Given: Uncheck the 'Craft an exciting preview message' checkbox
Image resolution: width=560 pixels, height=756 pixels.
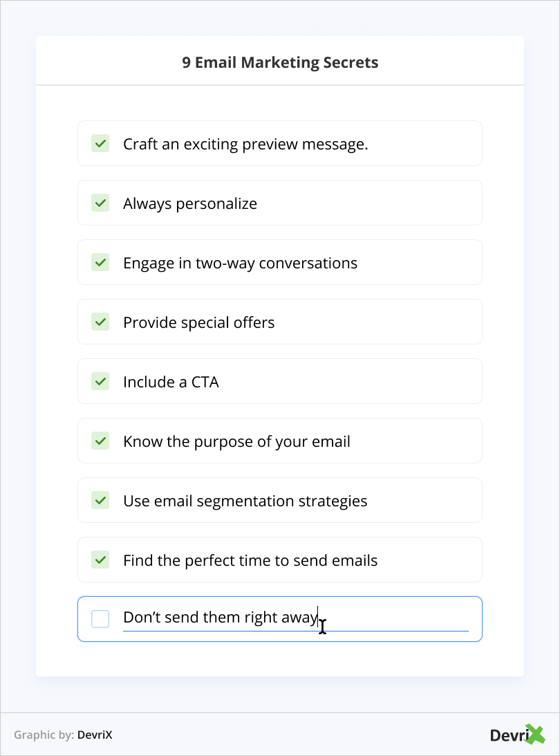Looking at the screenshot, I should coord(100,143).
